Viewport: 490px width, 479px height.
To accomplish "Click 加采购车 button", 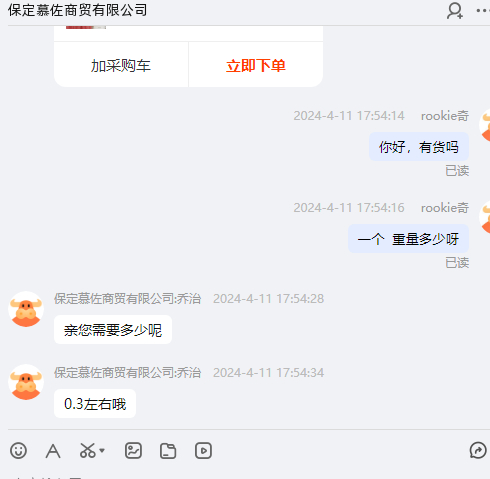I will 121,65.
